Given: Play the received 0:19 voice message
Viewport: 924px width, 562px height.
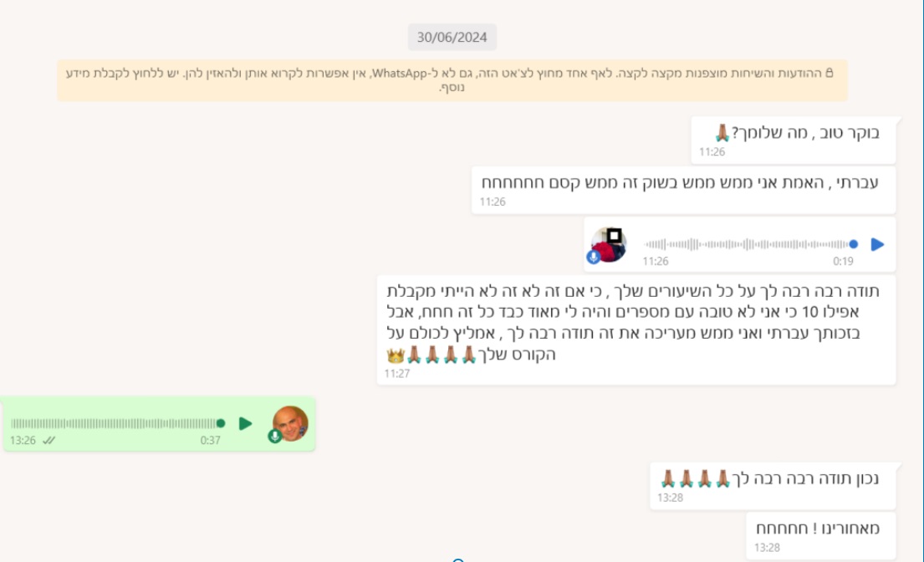Looking at the screenshot, I should click(877, 244).
